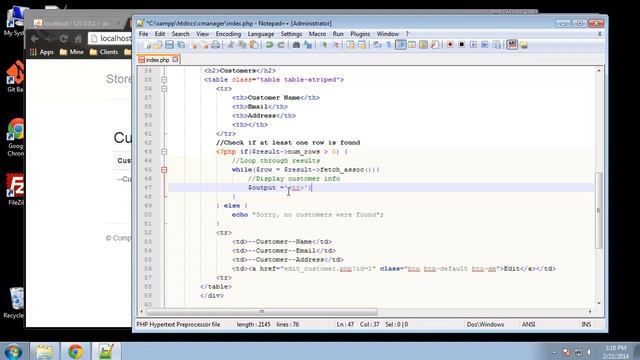Click the $output variable on line 47
Image resolution: width=640 pixels, height=360 pixels.
click(x=262, y=188)
